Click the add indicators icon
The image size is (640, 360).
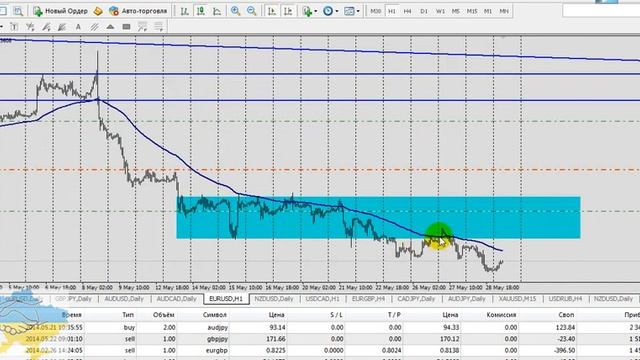[x=307, y=11]
